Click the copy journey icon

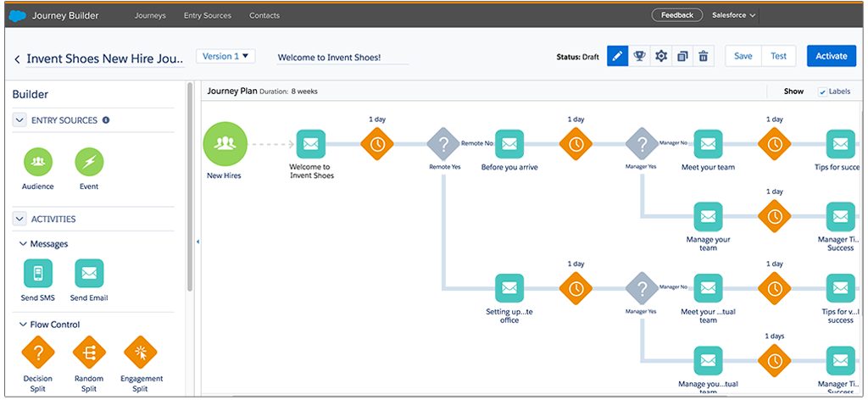[x=682, y=56]
